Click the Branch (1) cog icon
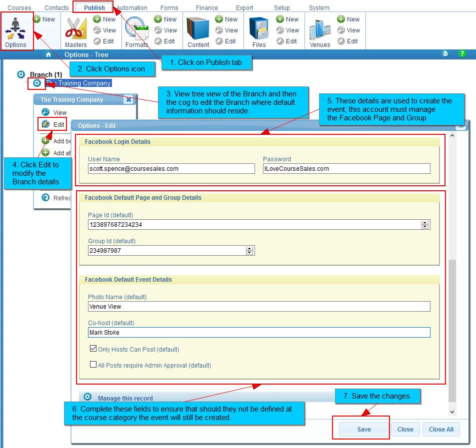The height and width of the screenshot is (448, 476). pyautogui.click(x=21, y=74)
